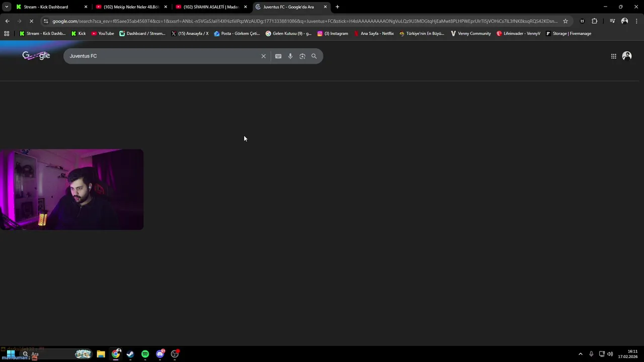Open the Google apps grid
This screenshot has height=362, width=644.
click(613, 56)
